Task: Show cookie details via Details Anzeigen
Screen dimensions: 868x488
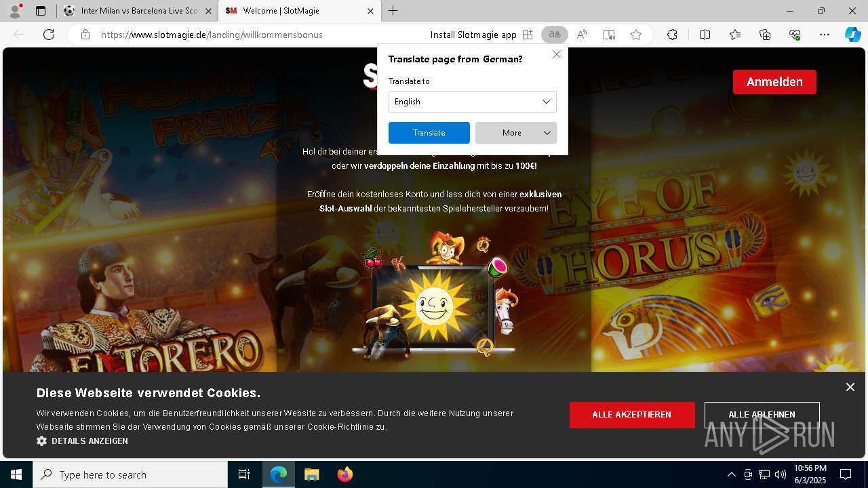Action: click(90, 441)
